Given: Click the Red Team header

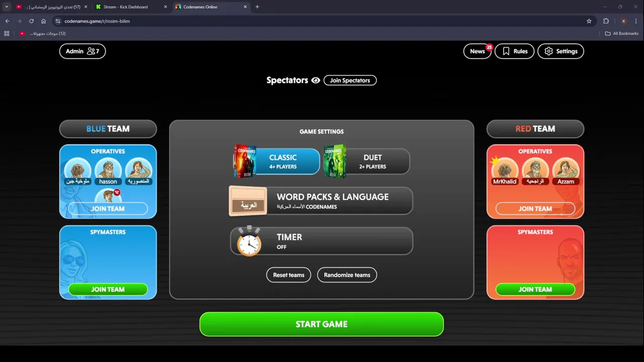Looking at the screenshot, I should coord(535,129).
